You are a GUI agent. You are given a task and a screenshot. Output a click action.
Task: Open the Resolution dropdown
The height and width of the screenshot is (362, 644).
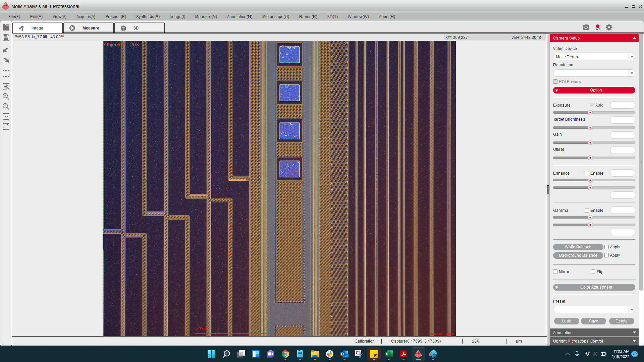point(632,73)
